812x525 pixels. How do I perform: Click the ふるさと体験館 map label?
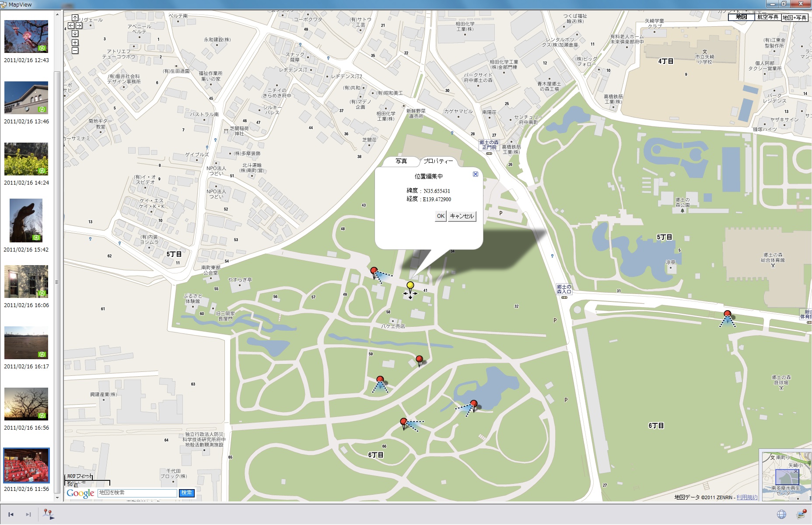point(192,299)
